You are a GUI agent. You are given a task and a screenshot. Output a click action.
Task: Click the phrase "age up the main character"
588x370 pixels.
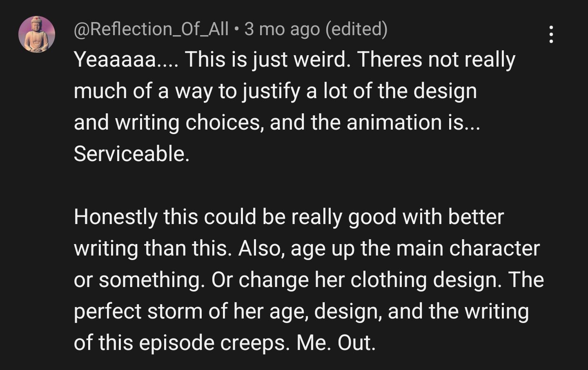point(415,248)
